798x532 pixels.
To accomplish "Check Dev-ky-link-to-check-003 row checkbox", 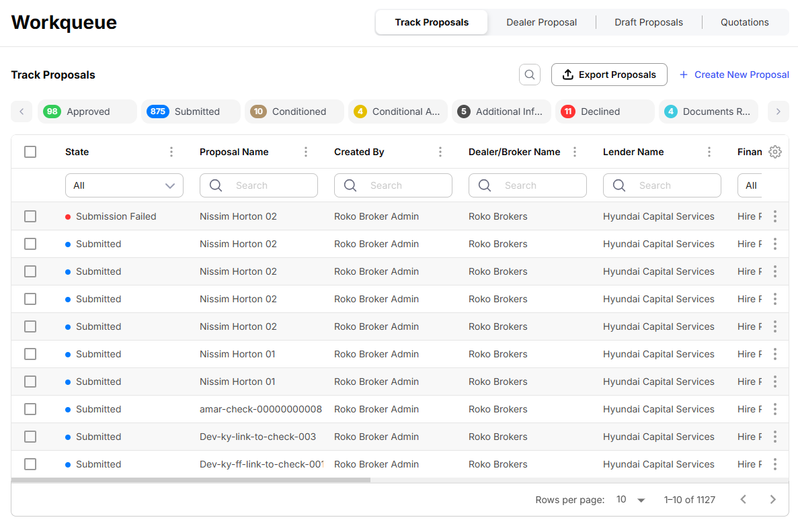I will (30, 437).
